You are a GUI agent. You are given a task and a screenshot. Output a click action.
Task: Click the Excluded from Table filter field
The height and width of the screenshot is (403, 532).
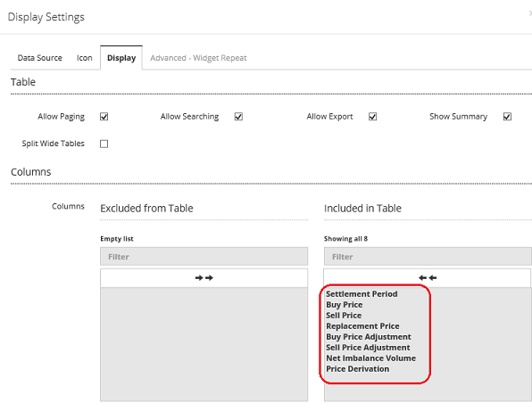[204, 257]
